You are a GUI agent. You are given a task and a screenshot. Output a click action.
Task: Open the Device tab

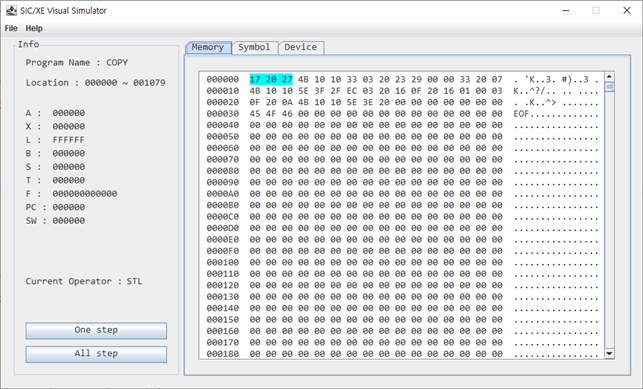(x=301, y=47)
